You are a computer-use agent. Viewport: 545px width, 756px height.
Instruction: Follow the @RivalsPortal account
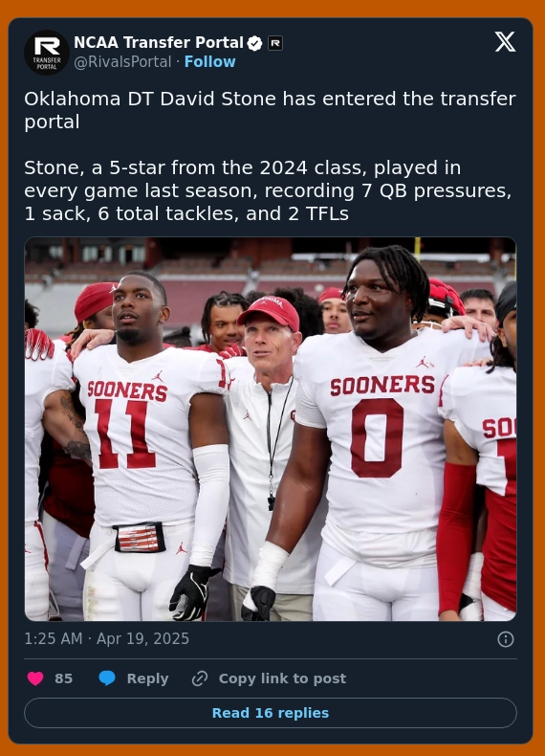click(x=209, y=61)
